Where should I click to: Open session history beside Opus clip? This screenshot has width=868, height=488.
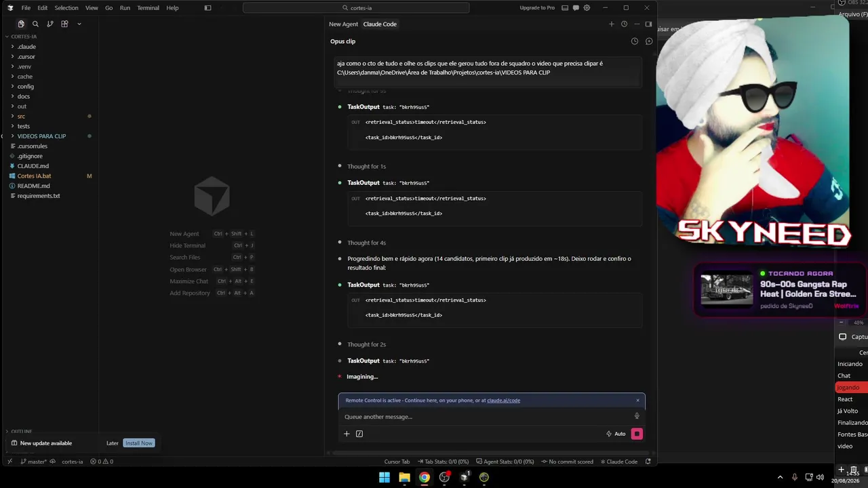point(635,41)
